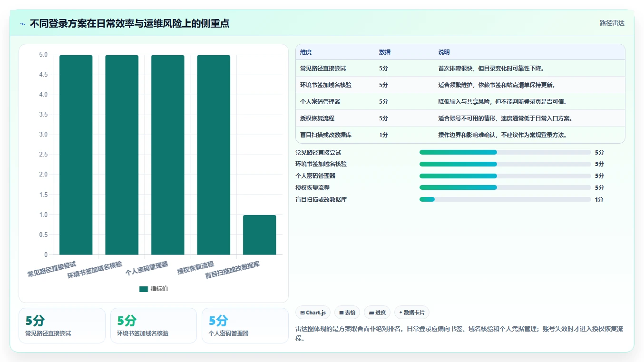Click table cell 常见路径直接尝试

pos(323,68)
